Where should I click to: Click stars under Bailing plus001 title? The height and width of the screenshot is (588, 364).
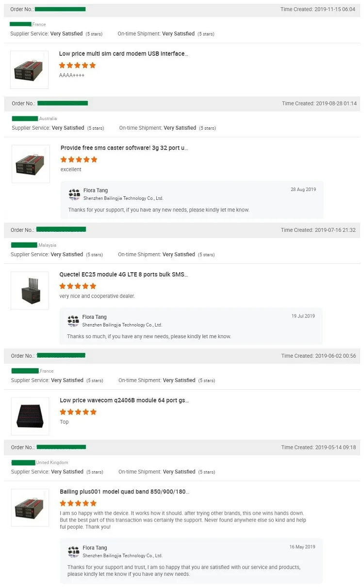tap(78, 503)
